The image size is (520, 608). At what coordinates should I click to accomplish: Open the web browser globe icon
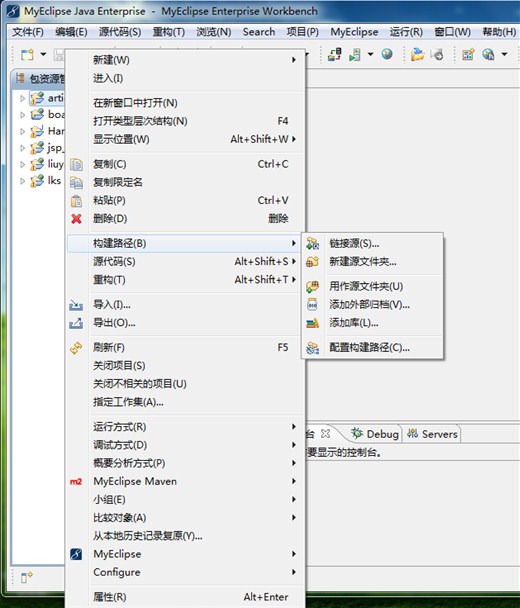(387, 54)
